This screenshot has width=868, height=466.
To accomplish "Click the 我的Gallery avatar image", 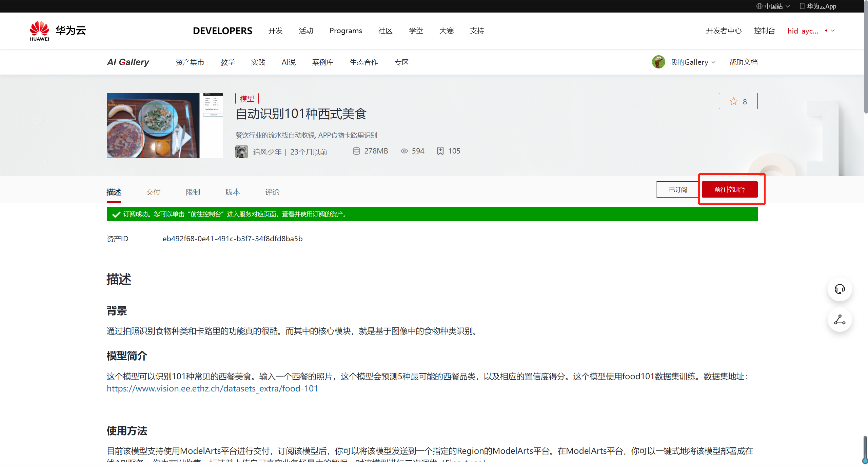I will 658,62.
